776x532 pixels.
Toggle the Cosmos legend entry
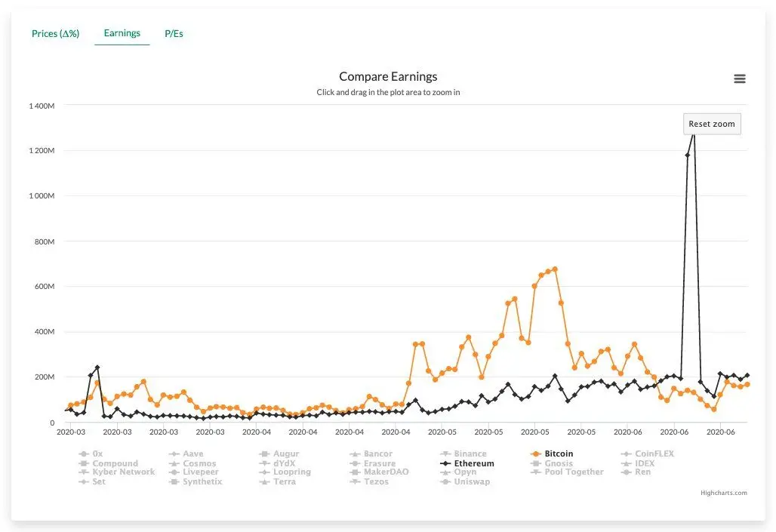pyautogui.click(x=199, y=463)
